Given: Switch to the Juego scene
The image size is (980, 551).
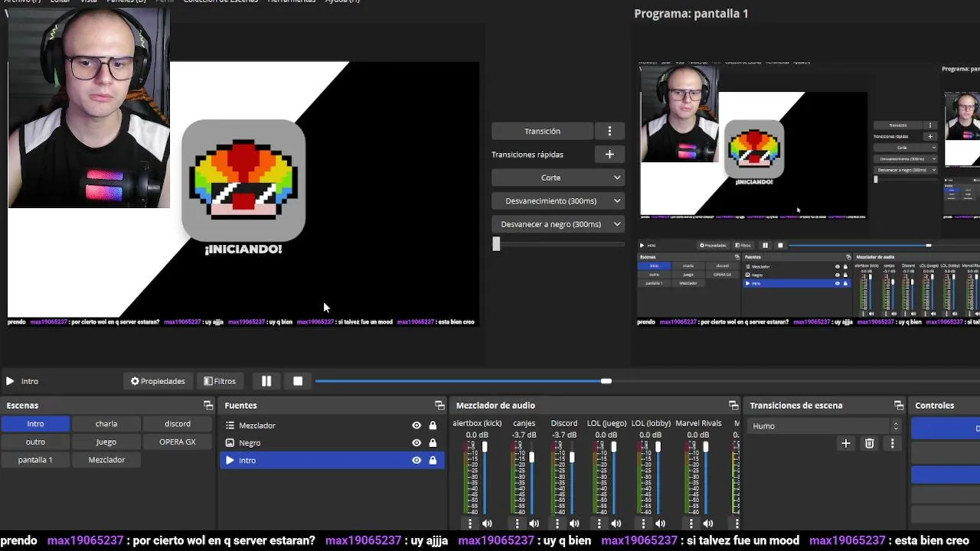Looking at the screenshot, I should coord(106,442).
